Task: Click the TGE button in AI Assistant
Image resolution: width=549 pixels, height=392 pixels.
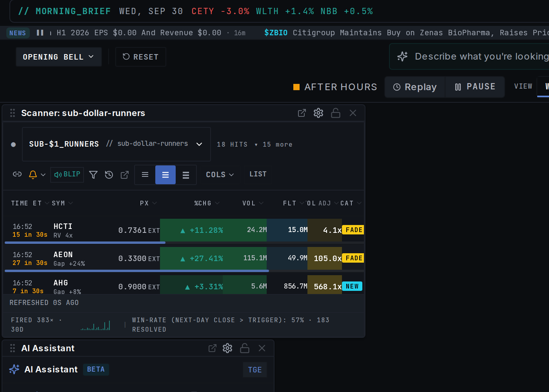Action: click(x=255, y=370)
